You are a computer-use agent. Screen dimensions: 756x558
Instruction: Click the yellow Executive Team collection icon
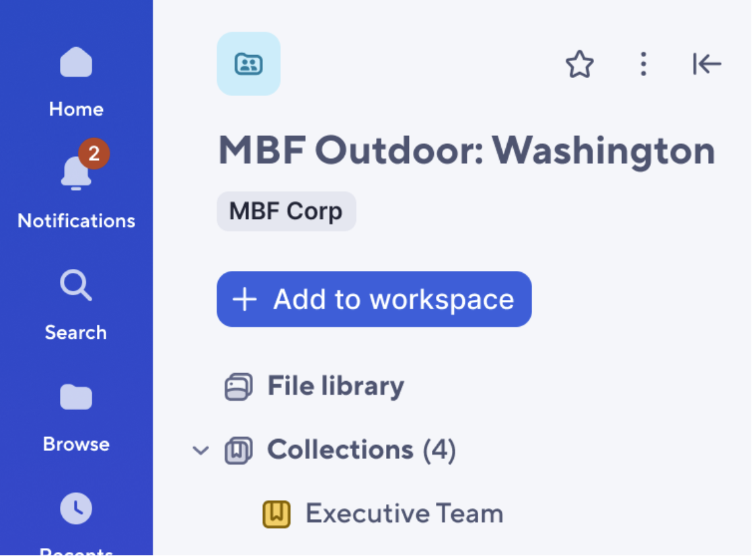(276, 514)
